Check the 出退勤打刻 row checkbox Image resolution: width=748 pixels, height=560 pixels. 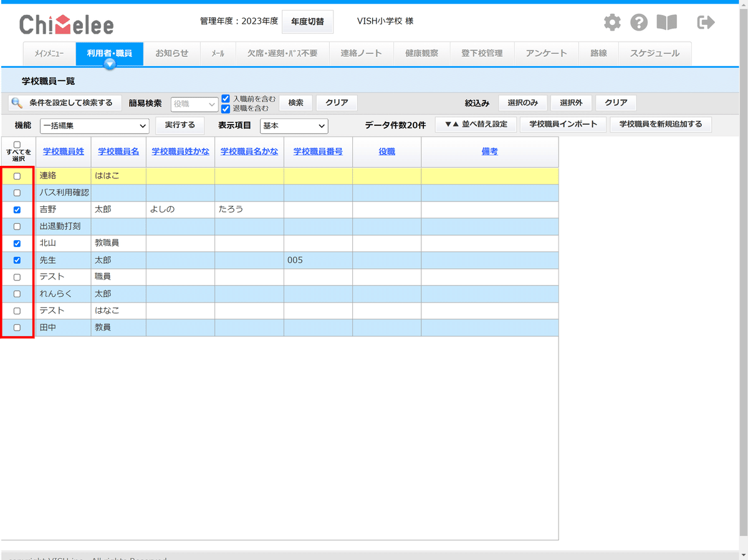pyautogui.click(x=17, y=227)
